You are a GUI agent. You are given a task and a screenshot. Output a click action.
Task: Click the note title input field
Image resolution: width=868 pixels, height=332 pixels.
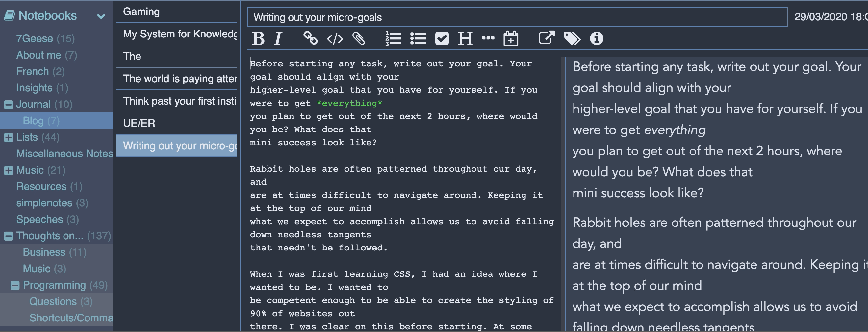pyautogui.click(x=517, y=17)
